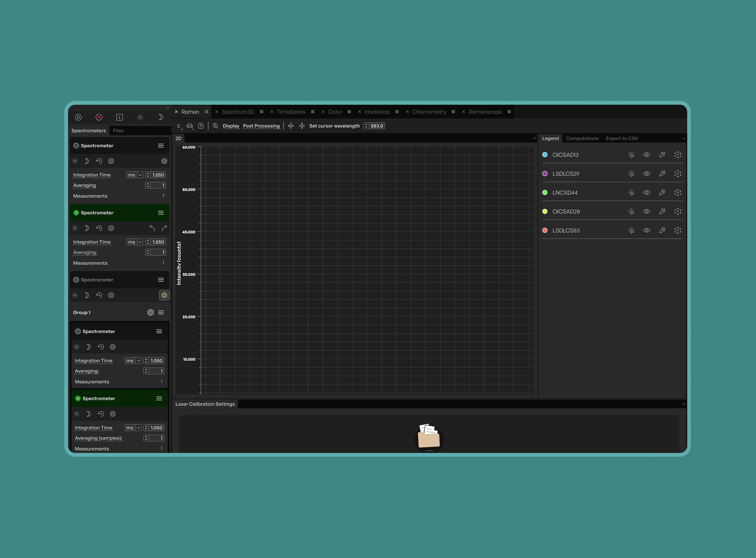Click Post Processing in toolbar

[x=261, y=126]
